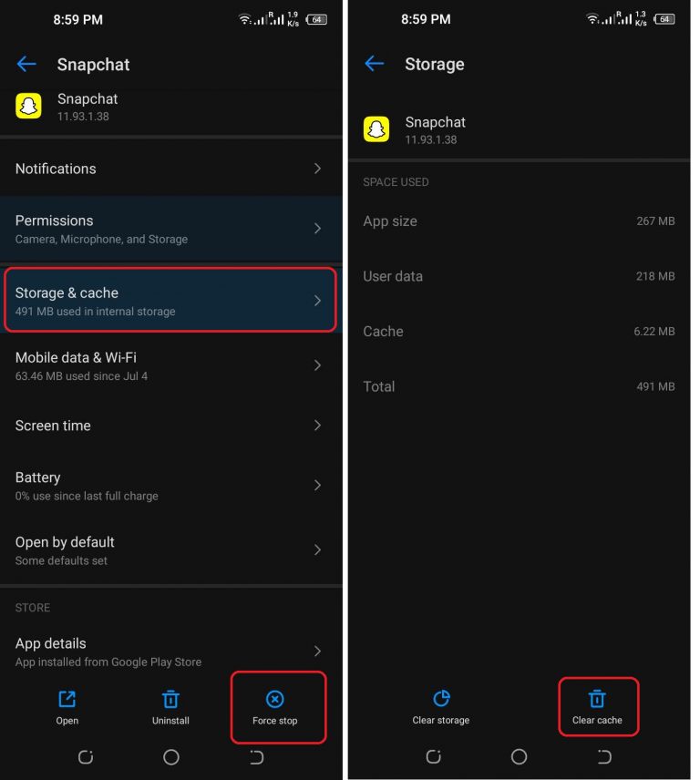
Task: Tap the recent apps navigation button
Action: [86, 757]
